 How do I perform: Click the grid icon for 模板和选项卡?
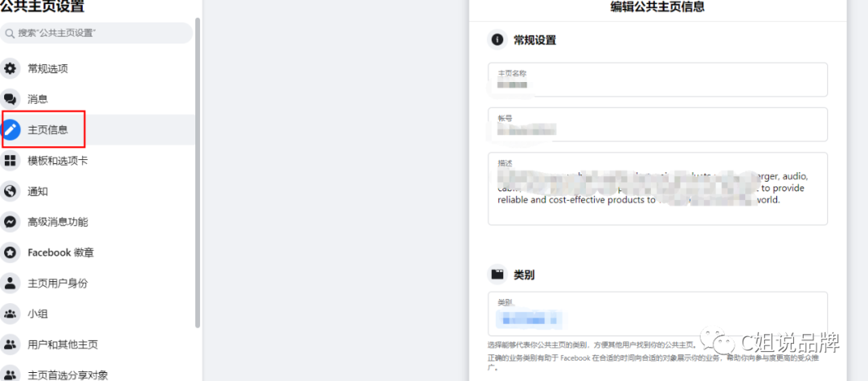pos(10,161)
